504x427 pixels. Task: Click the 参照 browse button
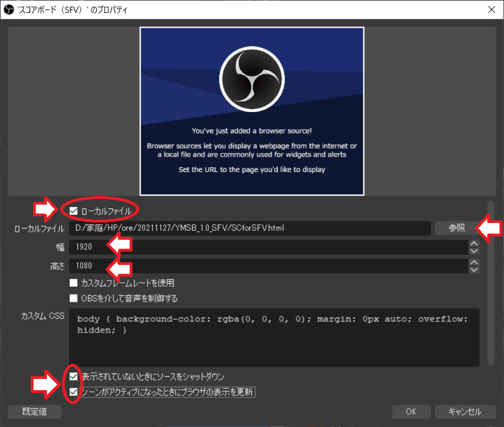[x=457, y=228]
